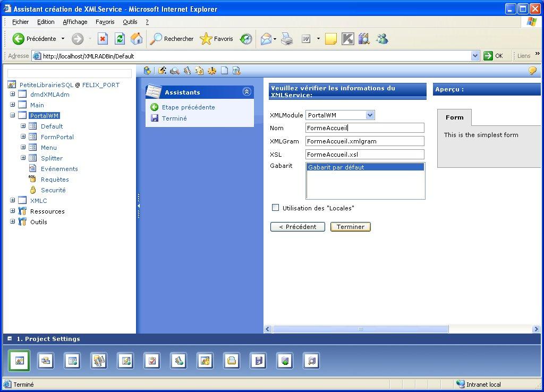This screenshot has width=544, height=392.
Task: Open the Affichage menu
Action: 75,22
